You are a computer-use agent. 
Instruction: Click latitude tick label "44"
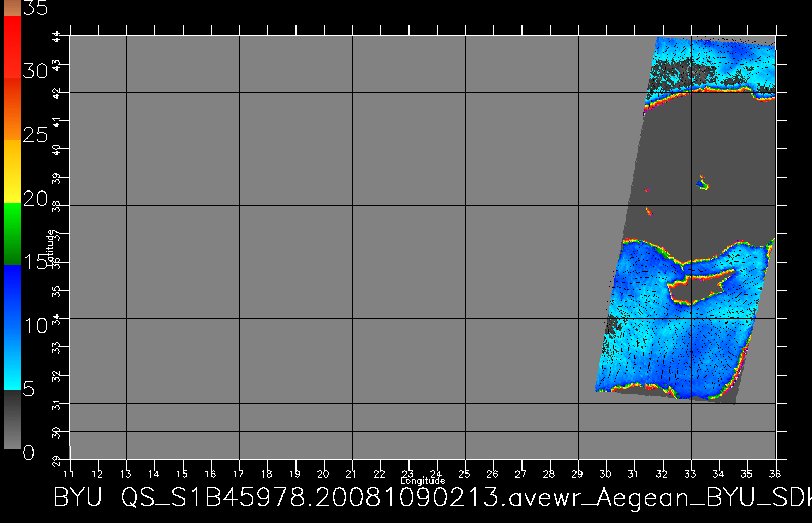[56, 37]
